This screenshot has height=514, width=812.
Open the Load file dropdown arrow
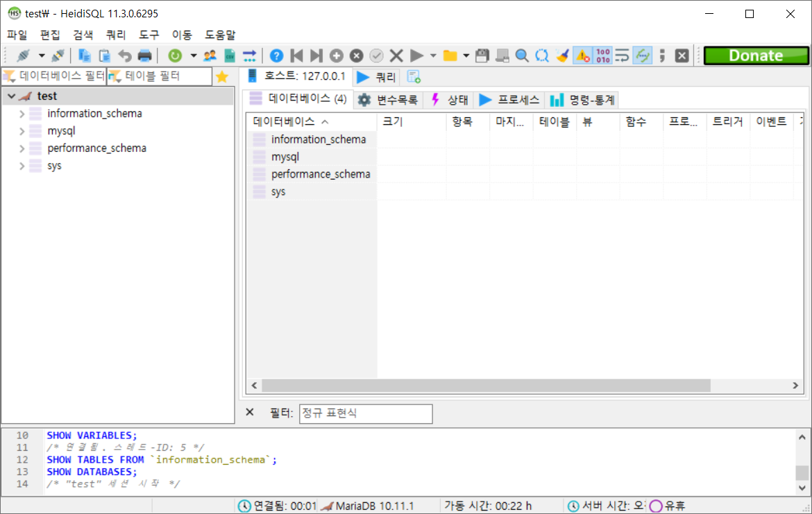click(466, 55)
